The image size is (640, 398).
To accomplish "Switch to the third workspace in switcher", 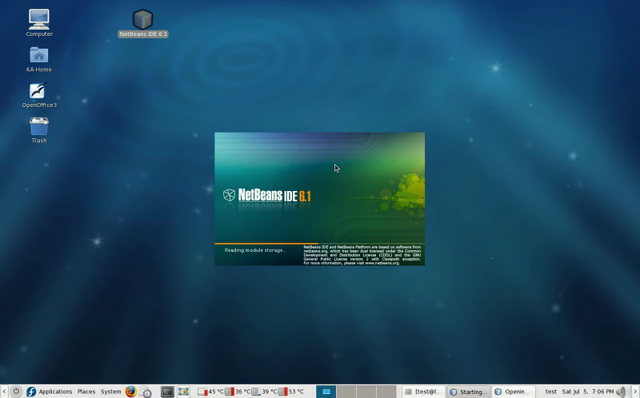I will coord(366,391).
